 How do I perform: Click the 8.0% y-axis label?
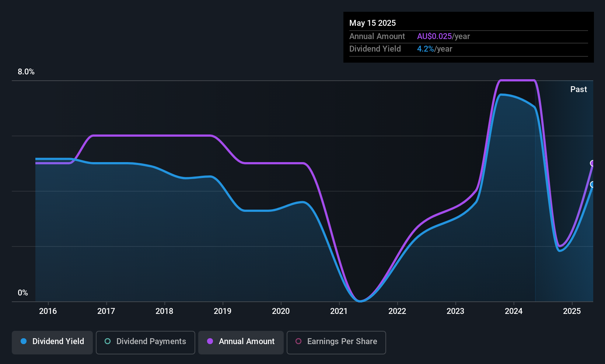click(x=26, y=72)
